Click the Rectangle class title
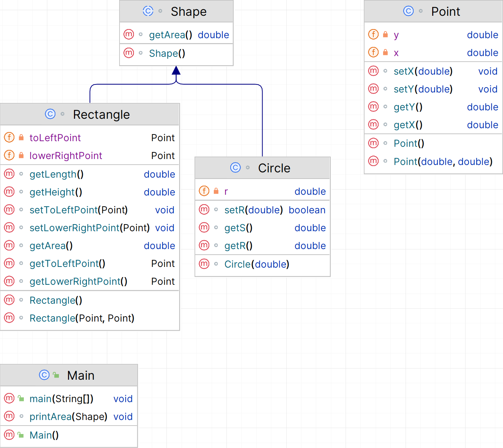The height and width of the screenshot is (448, 503). 101,115
